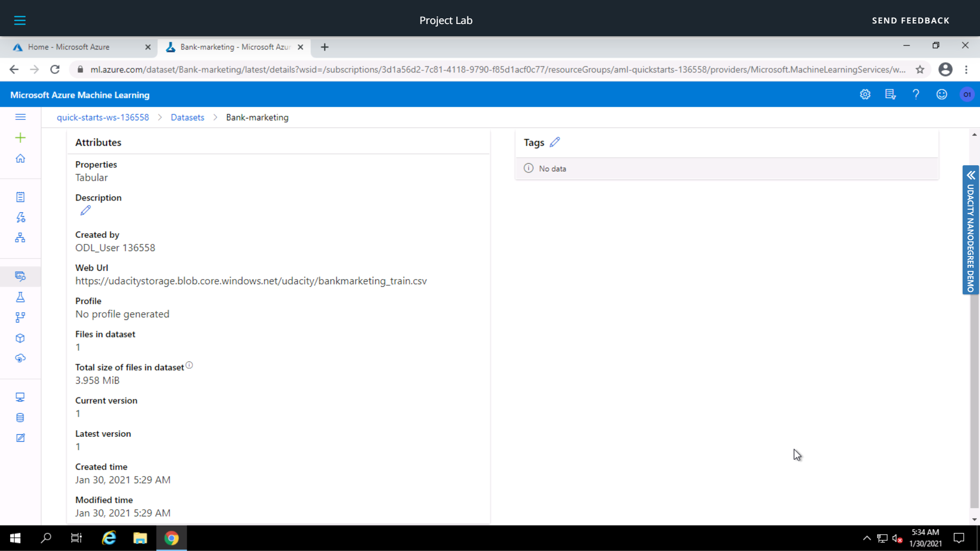This screenshot has width=980, height=551.
Task: Select the Experiments flask icon
Action: coord(20,297)
